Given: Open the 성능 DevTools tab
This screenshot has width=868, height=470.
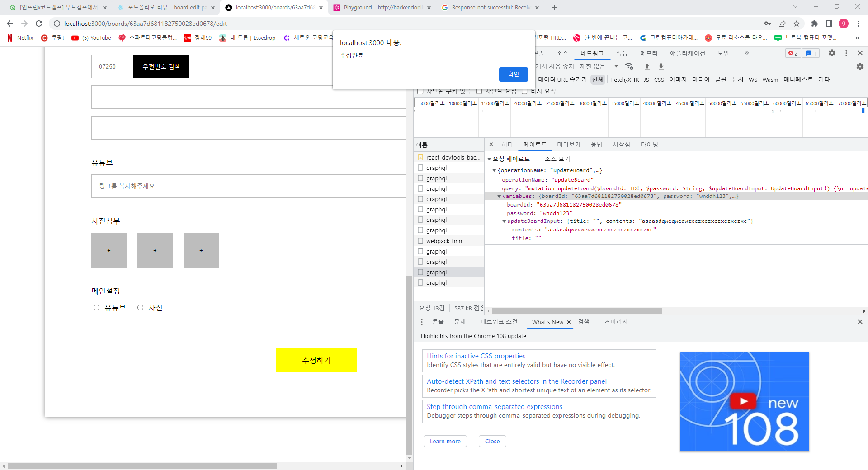Looking at the screenshot, I should point(622,53).
